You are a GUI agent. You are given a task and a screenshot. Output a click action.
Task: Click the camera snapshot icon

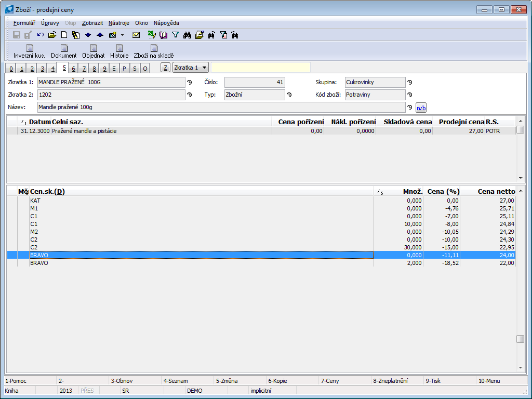pos(112,35)
